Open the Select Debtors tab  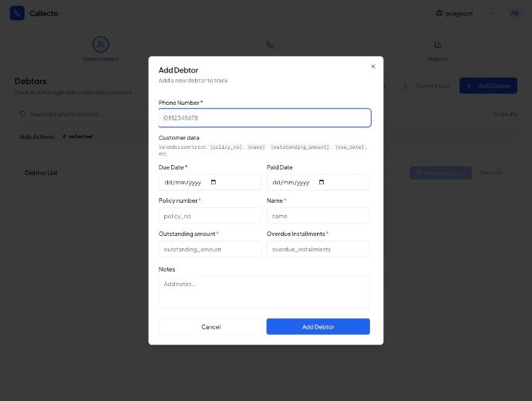(101, 49)
